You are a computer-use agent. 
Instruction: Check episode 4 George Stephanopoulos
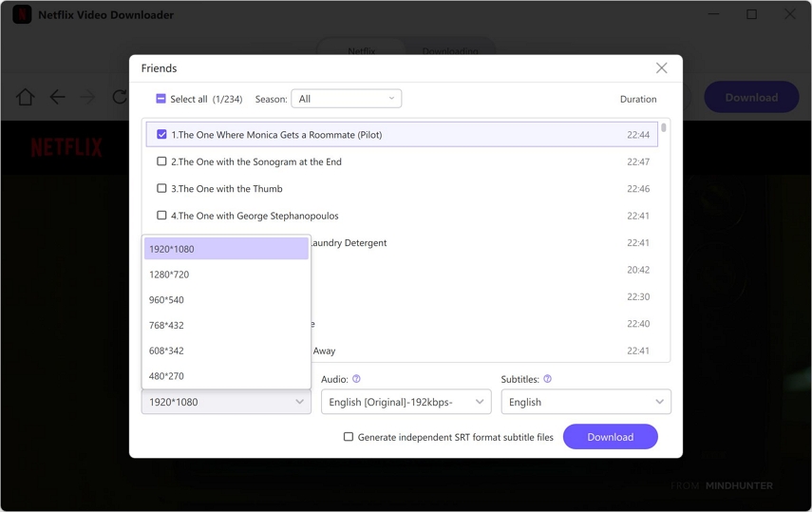[161, 215]
